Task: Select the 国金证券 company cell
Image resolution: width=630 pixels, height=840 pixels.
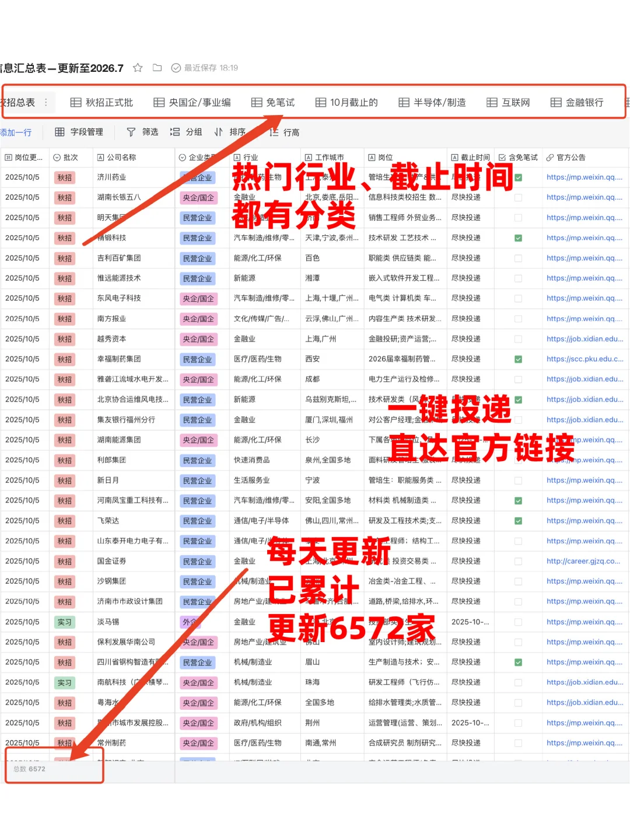Action: coord(134,561)
